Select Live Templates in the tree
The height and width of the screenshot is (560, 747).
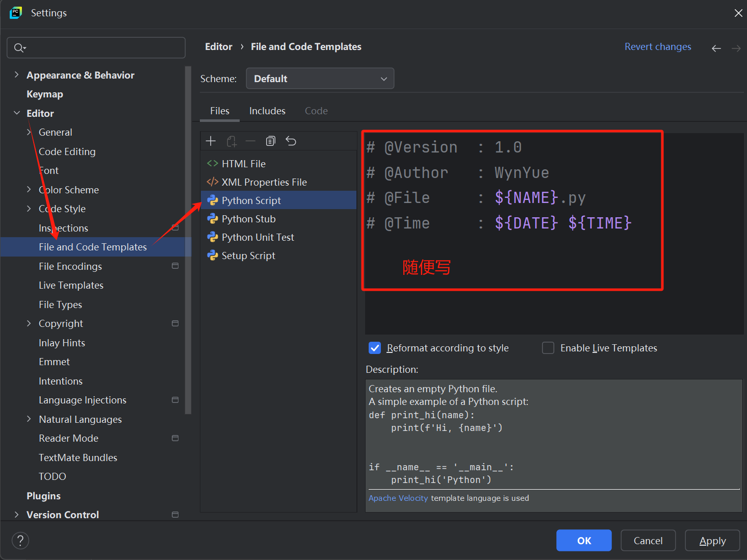click(x=71, y=286)
